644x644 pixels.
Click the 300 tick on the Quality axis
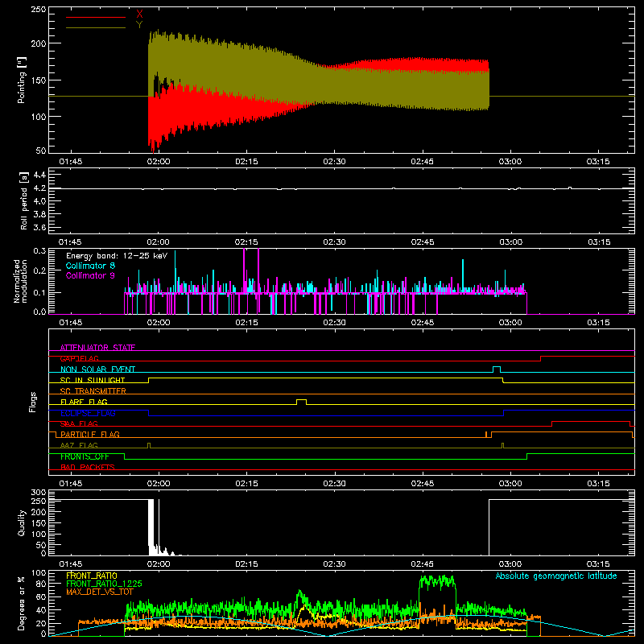[39, 493]
